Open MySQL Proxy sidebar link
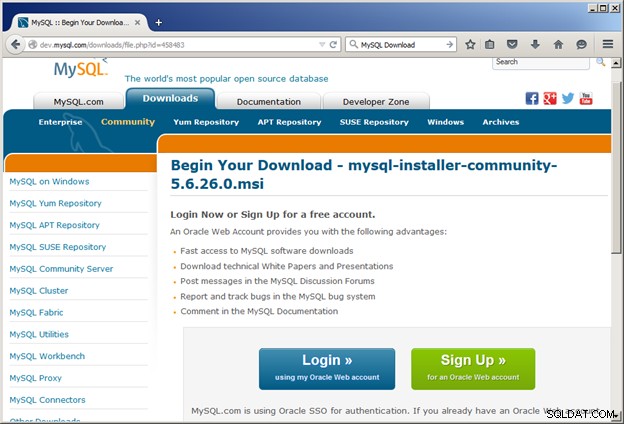 35,378
